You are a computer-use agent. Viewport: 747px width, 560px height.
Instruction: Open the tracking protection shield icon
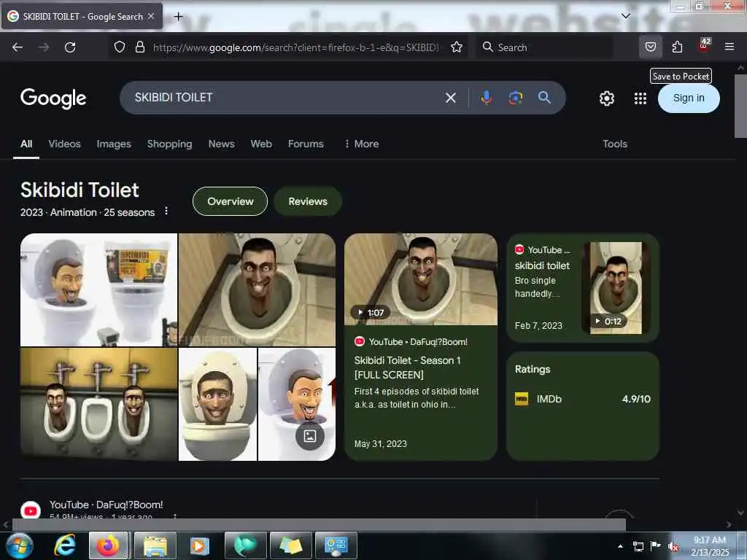tap(120, 47)
